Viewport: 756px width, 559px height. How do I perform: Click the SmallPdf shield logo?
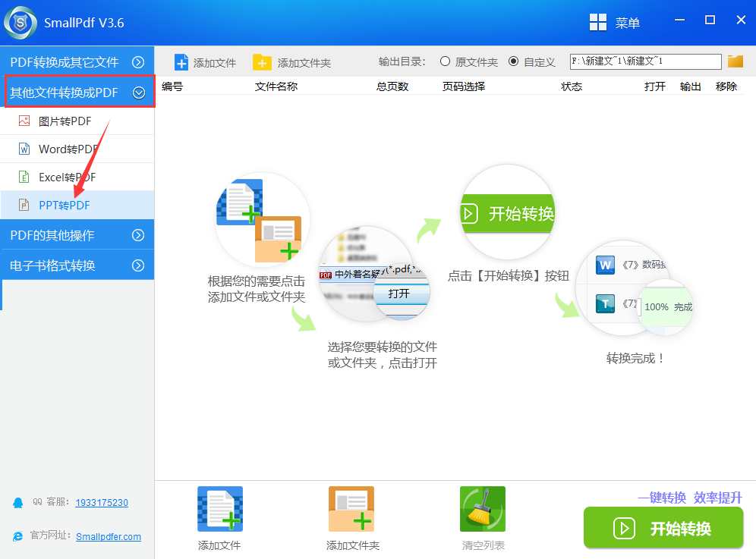pos(20,23)
